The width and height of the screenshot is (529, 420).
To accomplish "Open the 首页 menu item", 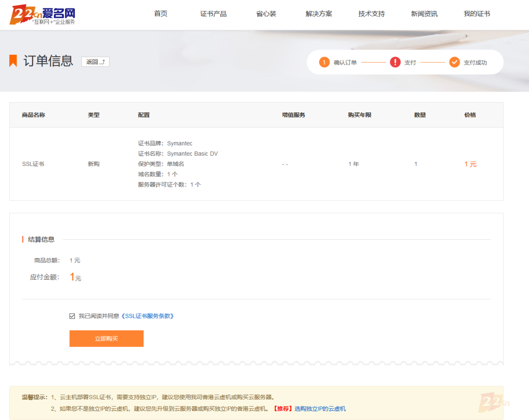I will pos(161,14).
